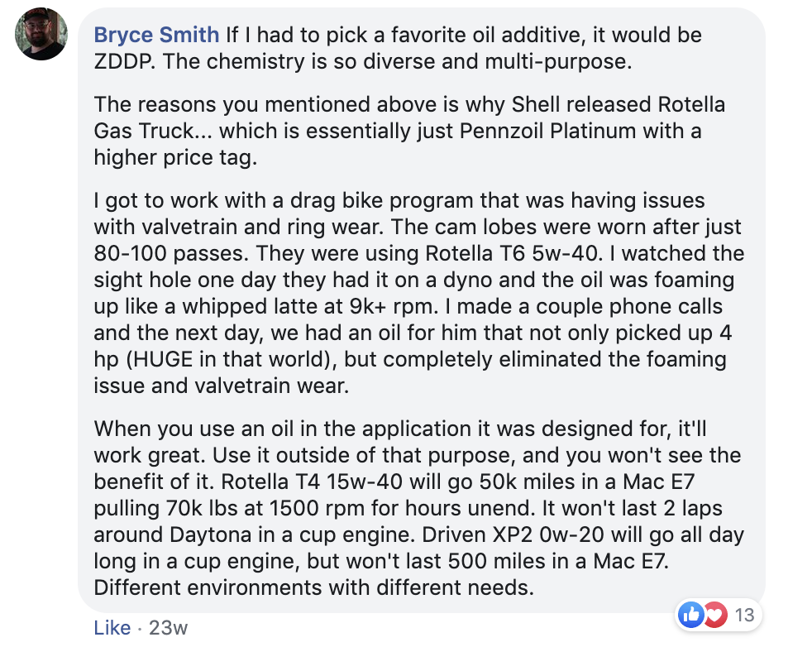Viewport: 812px width, 647px height.
Task: Click the "Pennzoil Platinum" phrase
Action: coord(547,131)
